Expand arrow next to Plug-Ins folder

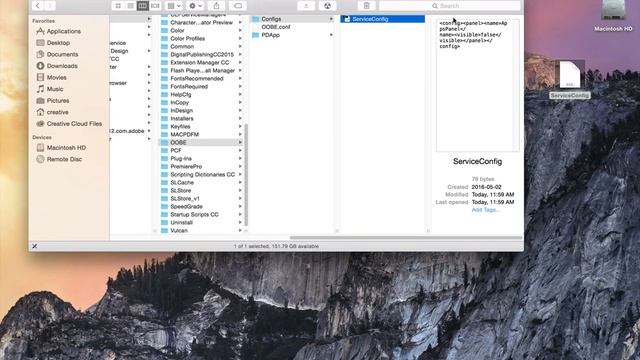coord(240,158)
